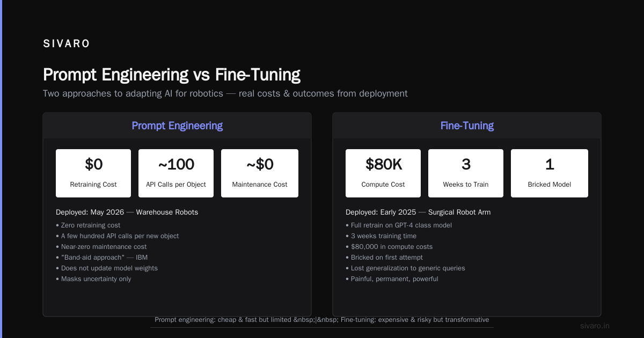Click the $80K Compute Cost card
The width and height of the screenshot is (644, 338).
pyautogui.click(x=383, y=173)
